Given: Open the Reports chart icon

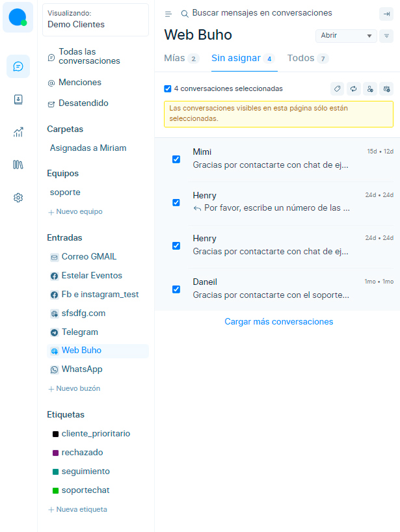Looking at the screenshot, I should point(18,132).
